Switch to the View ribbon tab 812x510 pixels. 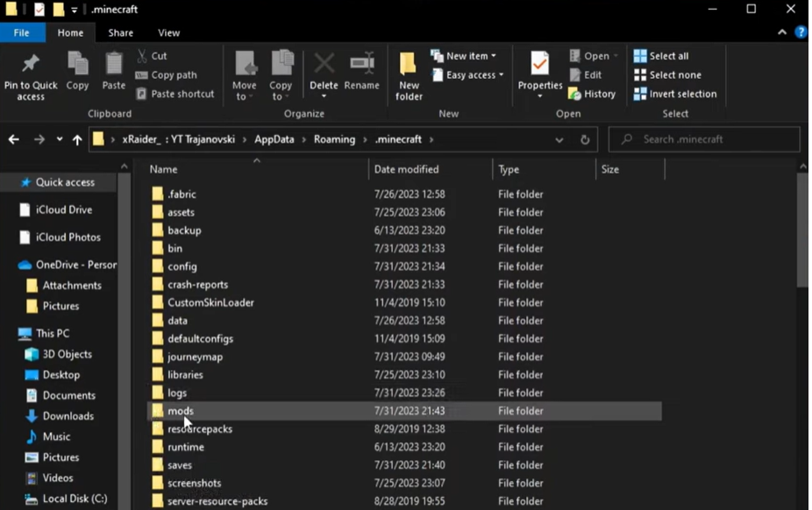pyautogui.click(x=168, y=32)
